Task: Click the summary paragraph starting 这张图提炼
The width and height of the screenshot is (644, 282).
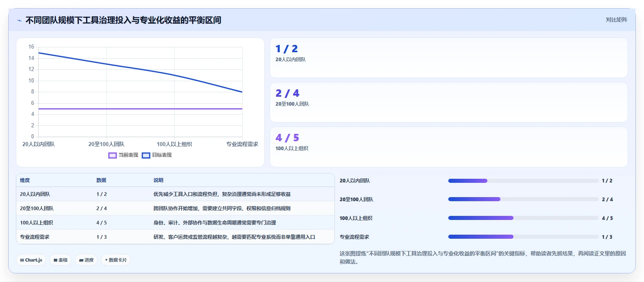Action: point(482,258)
